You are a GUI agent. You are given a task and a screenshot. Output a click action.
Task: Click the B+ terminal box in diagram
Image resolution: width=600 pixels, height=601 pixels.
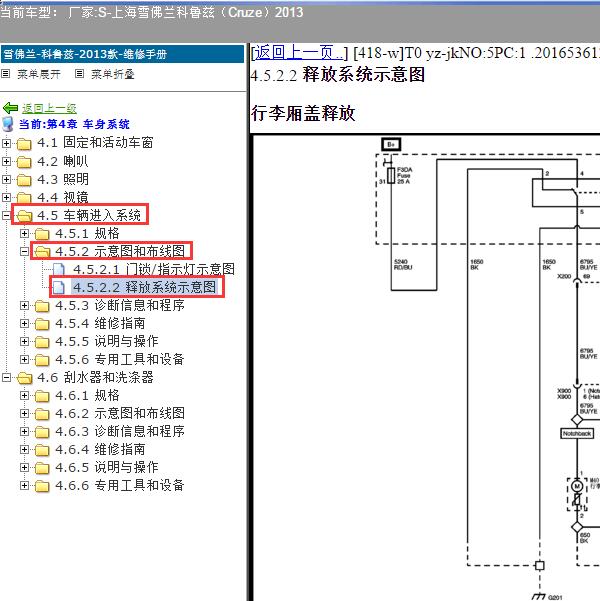[391, 145]
